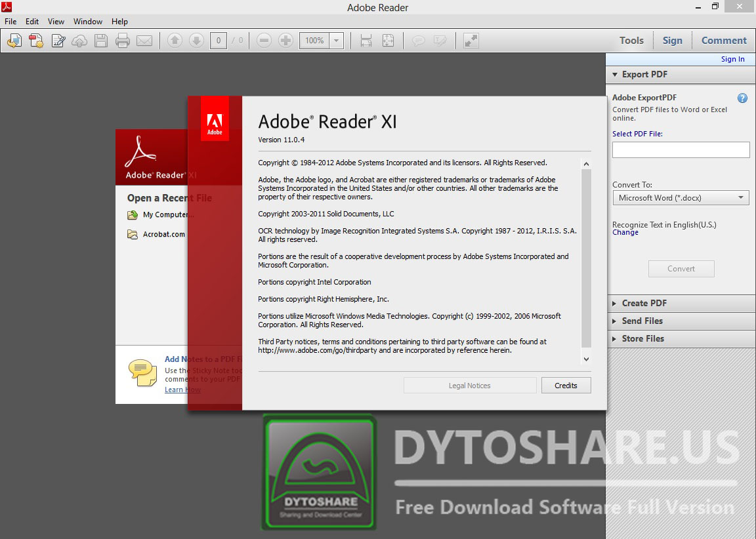Image resolution: width=756 pixels, height=539 pixels.
Task: Click the Zoom Out minus icon
Action: [264, 41]
